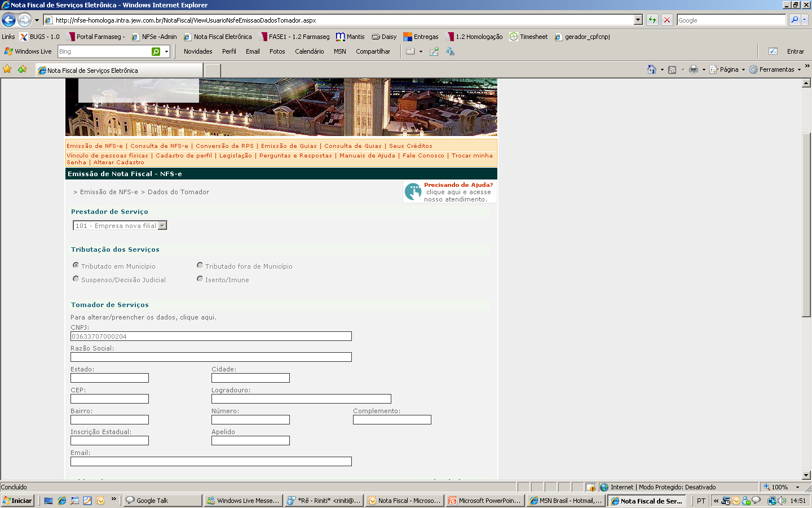Open the Favorites star icon
Screen dimensions: 812x508
coord(7,69)
